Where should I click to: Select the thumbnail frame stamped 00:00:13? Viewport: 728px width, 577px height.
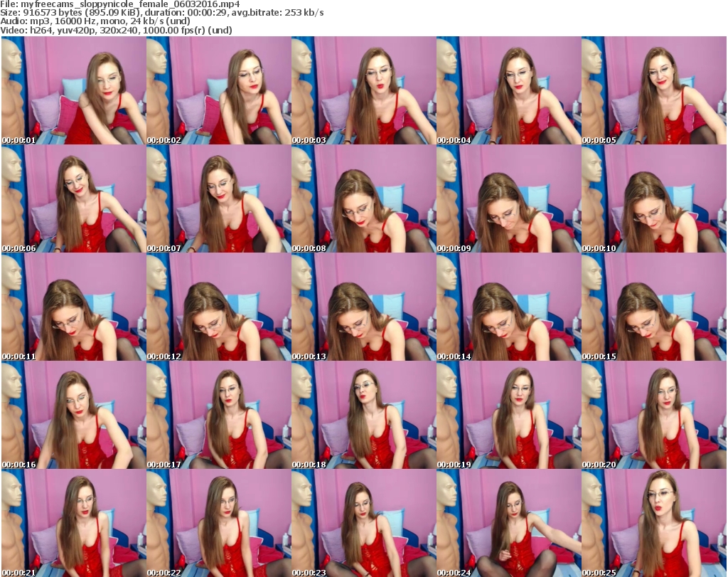363,307
